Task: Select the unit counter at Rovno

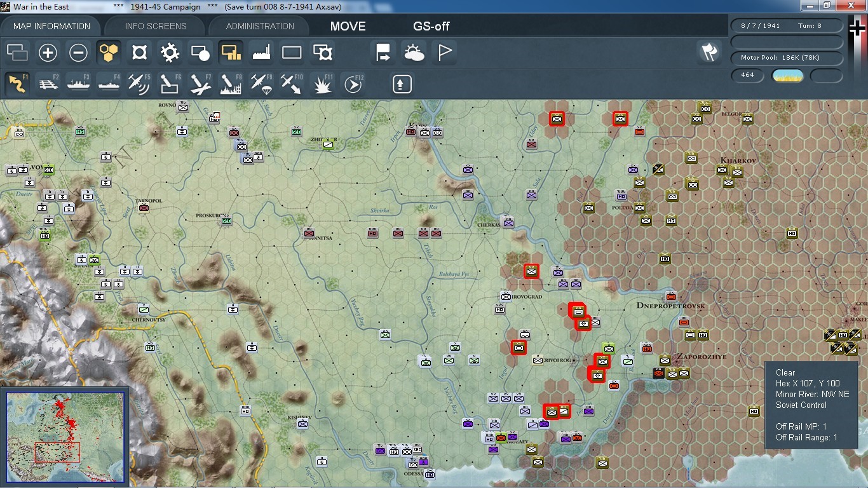Action: click(183, 107)
